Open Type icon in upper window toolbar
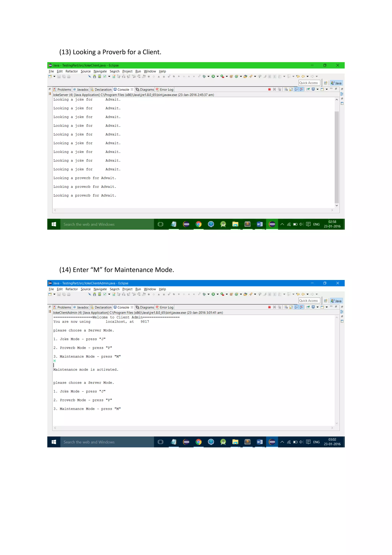The image size is (392, 555). point(245,76)
